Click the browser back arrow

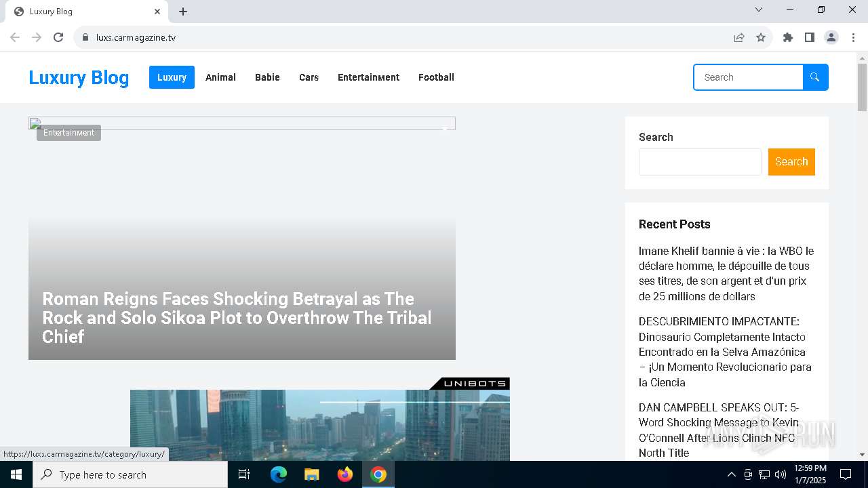point(15,37)
